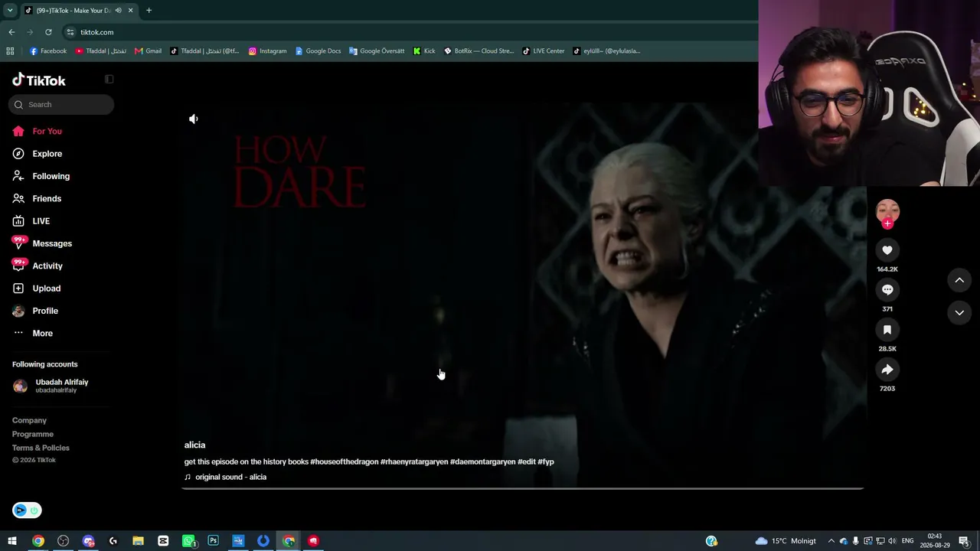Bookmark the video to favorites
980x551 pixels.
887,330
